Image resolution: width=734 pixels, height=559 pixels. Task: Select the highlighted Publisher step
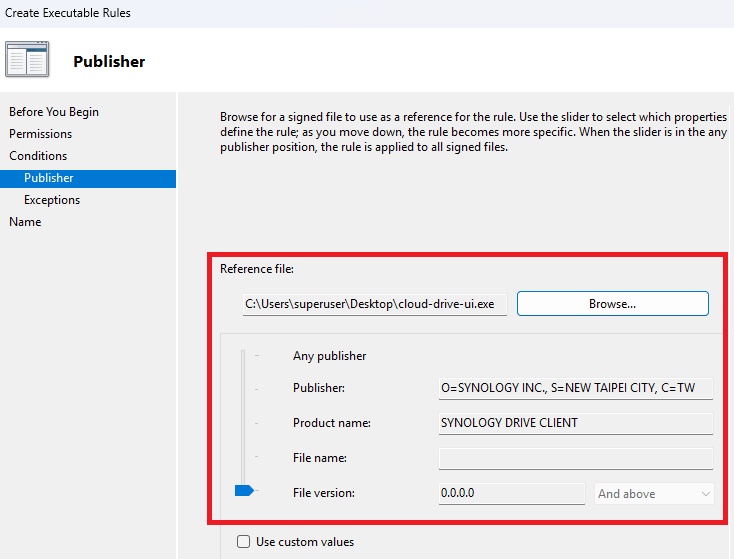click(x=49, y=178)
